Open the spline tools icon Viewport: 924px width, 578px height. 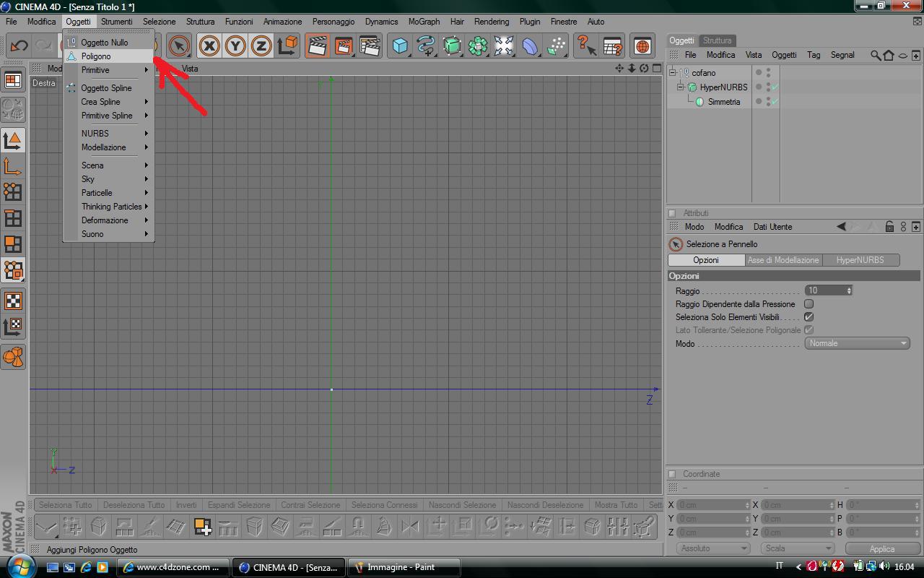pos(426,46)
